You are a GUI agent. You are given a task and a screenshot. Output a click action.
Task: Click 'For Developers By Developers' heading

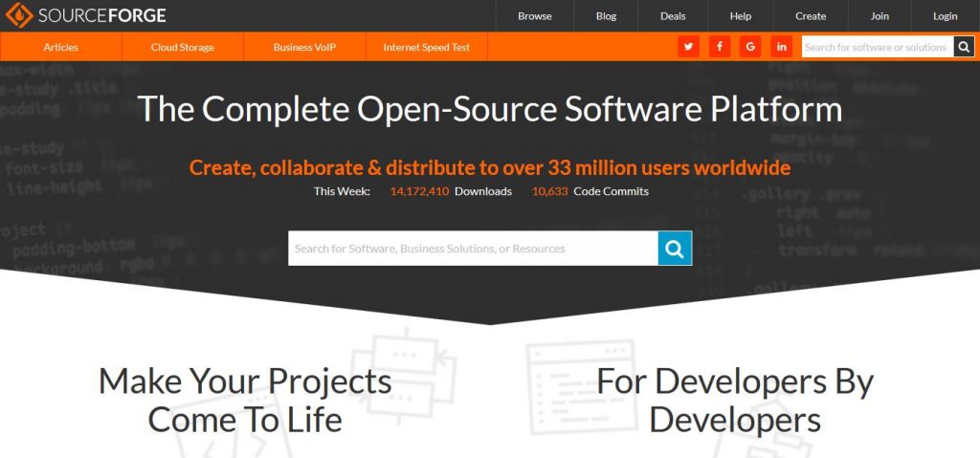(735, 400)
